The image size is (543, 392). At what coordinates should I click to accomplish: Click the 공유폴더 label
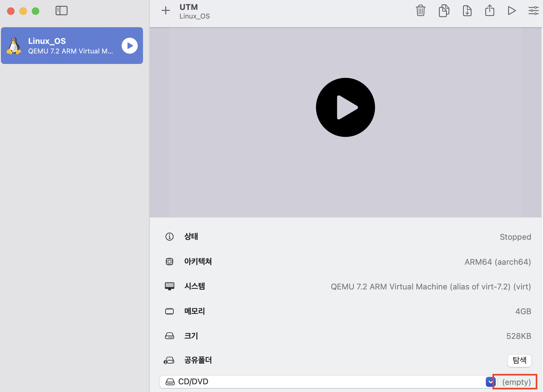(x=198, y=360)
